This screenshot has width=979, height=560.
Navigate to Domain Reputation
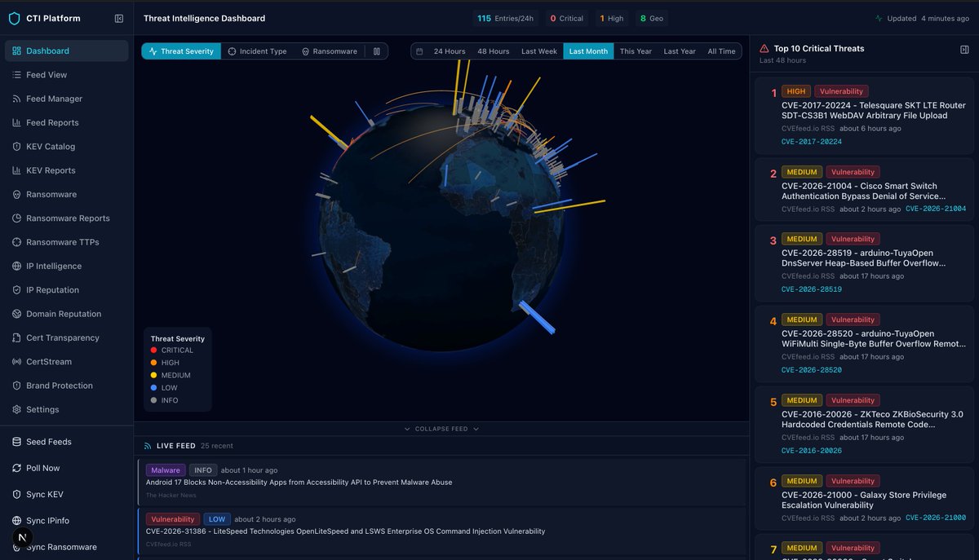pyautogui.click(x=66, y=314)
